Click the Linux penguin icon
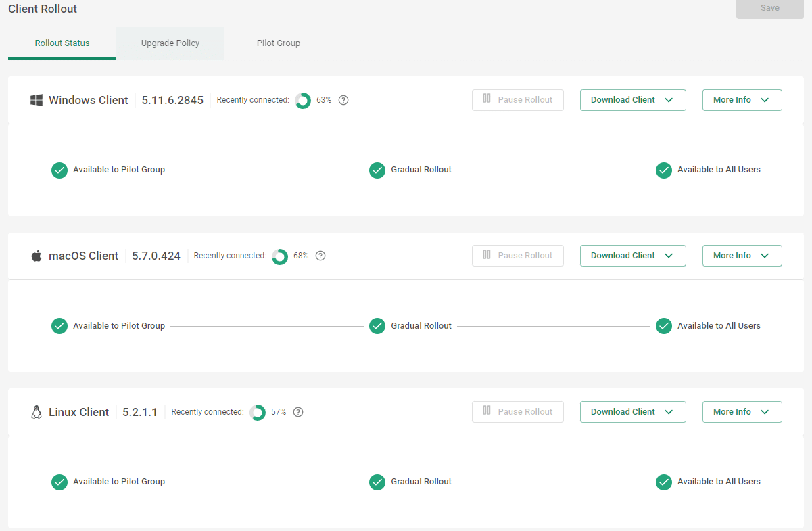The image size is (812, 531). (37, 412)
